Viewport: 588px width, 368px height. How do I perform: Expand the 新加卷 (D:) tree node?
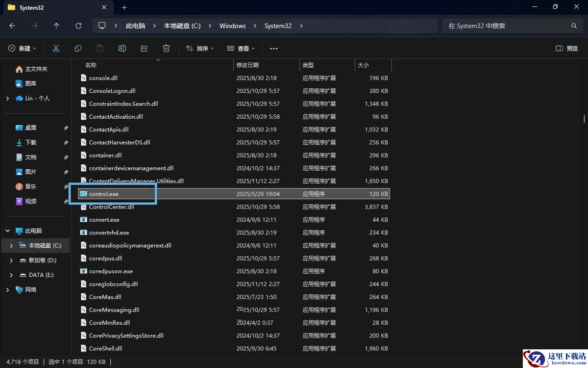tap(11, 260)
